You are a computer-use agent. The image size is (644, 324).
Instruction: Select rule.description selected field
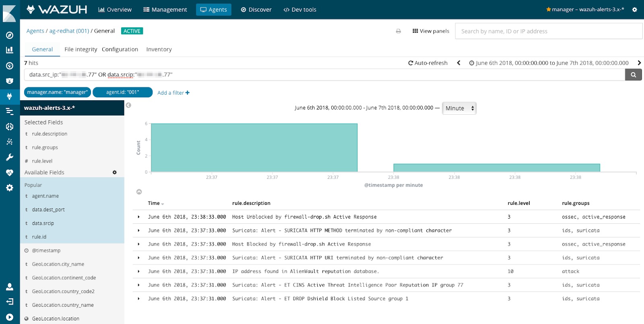[x=50, y=134]
